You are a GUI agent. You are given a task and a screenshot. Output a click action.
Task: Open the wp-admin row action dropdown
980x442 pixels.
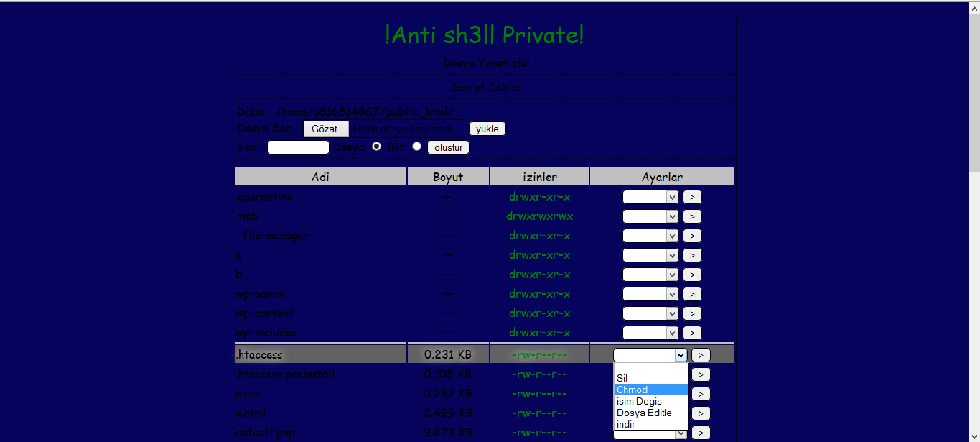pyautogui.click(x=650, y=294)
